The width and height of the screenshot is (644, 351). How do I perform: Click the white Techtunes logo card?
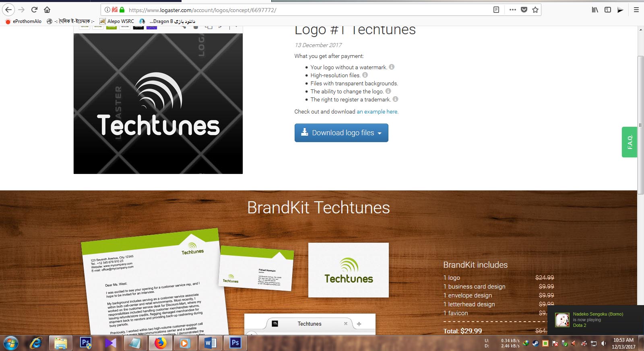click(349, 270)
